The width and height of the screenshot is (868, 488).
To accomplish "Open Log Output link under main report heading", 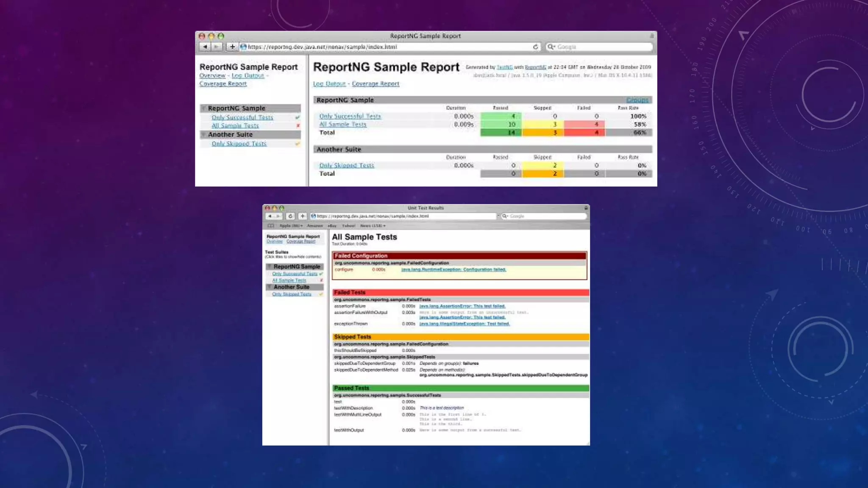I will point(329,83).
